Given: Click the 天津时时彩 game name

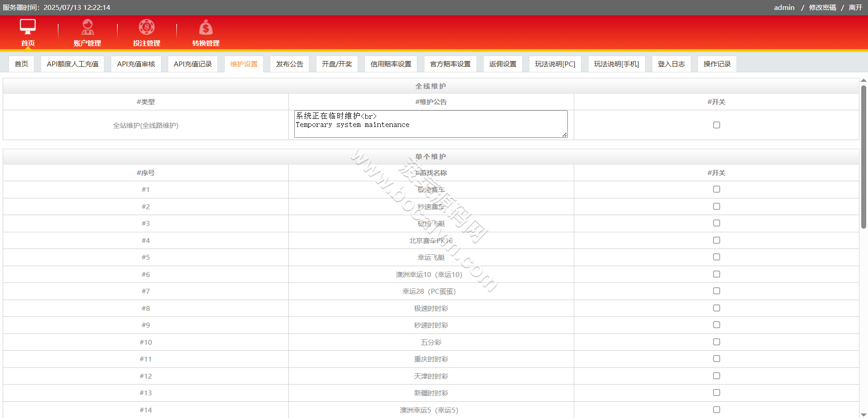Looking at the screenshot, I should pos(431,376).
